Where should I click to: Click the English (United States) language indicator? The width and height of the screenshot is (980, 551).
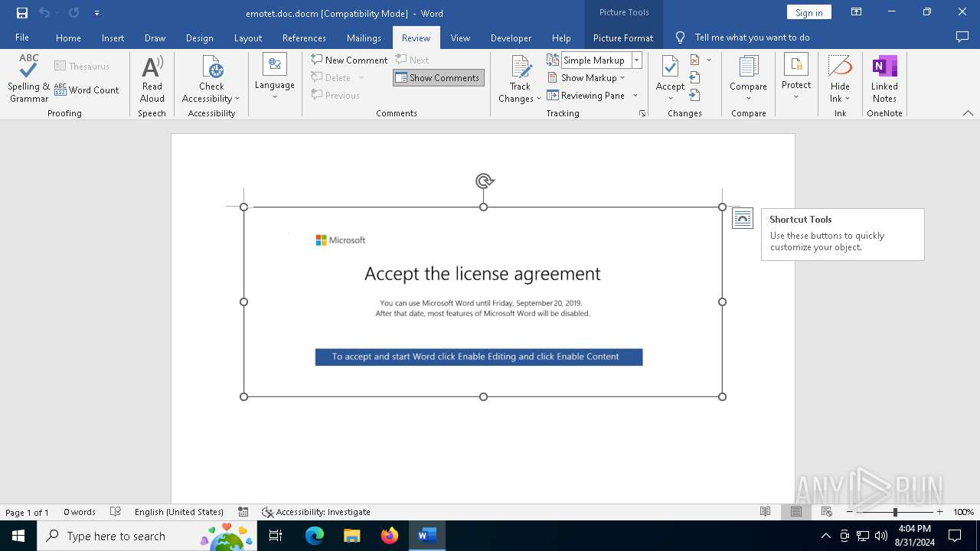(179, 512)
